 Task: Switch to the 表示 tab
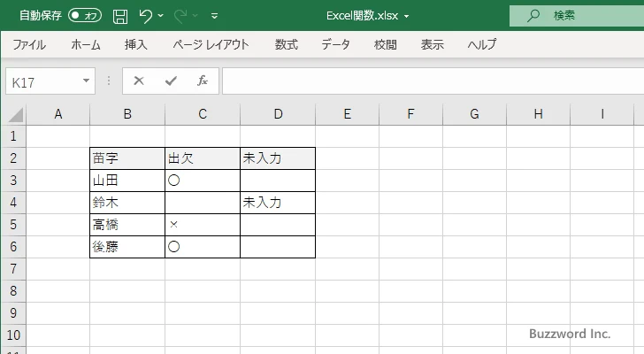click(x=432, y=44)
